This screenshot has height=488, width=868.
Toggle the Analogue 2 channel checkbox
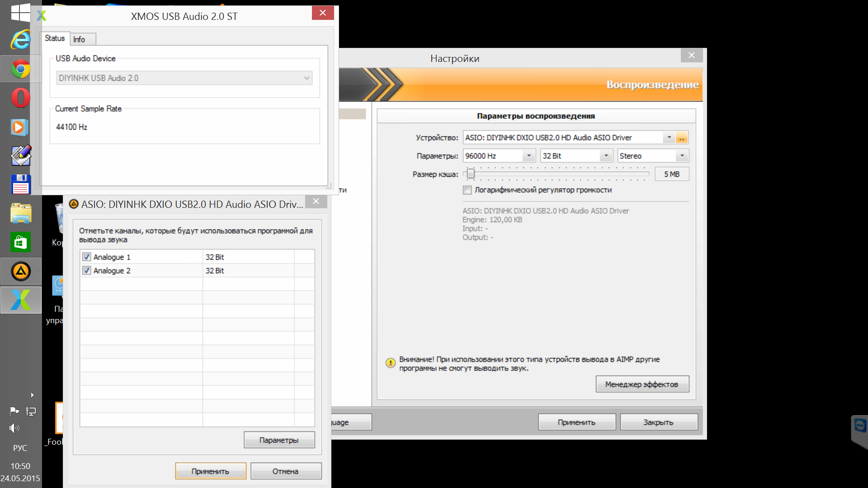(x=86, y=270)
